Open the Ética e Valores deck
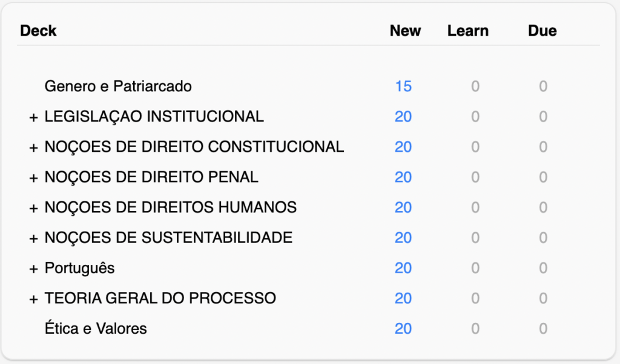Viewport: 620px width, 364px height. click(x=96, y=328)
